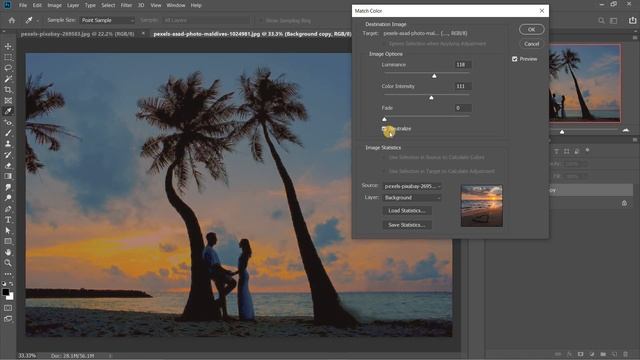Click the Save Statistics button
This screenshot has width=640, height=360.
point(407,225)
